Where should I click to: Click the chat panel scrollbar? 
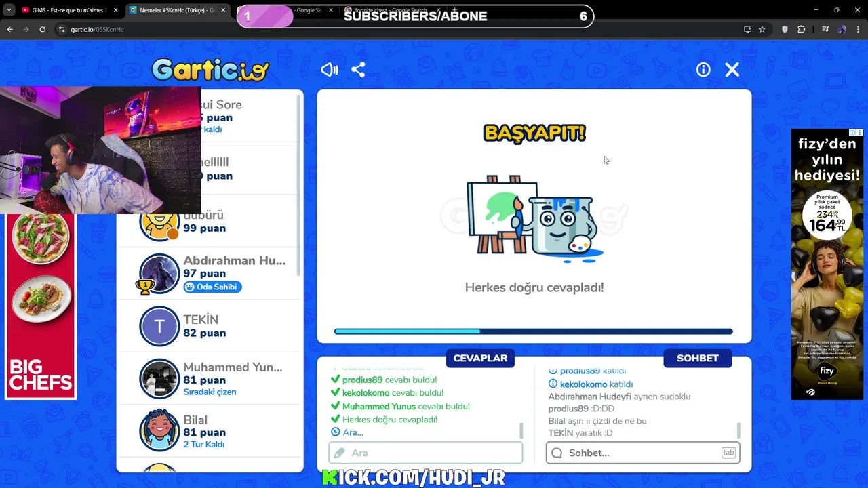738,430
